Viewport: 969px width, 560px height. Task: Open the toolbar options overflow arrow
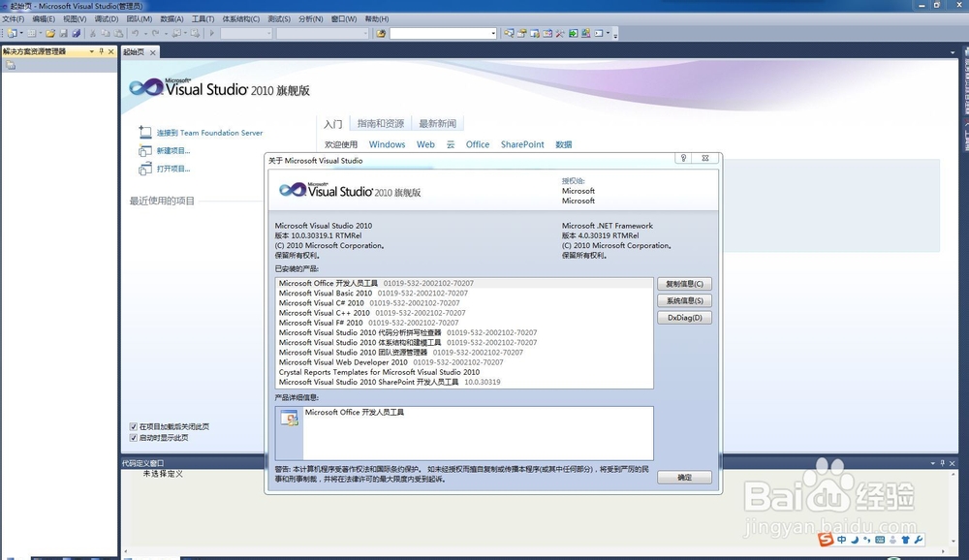[615, 36]
